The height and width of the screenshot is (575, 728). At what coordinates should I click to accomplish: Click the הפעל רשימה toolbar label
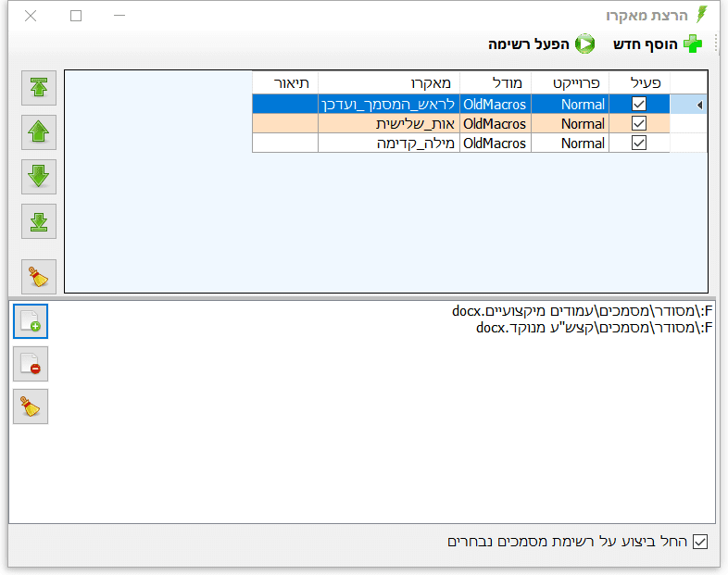coord(528,44)
